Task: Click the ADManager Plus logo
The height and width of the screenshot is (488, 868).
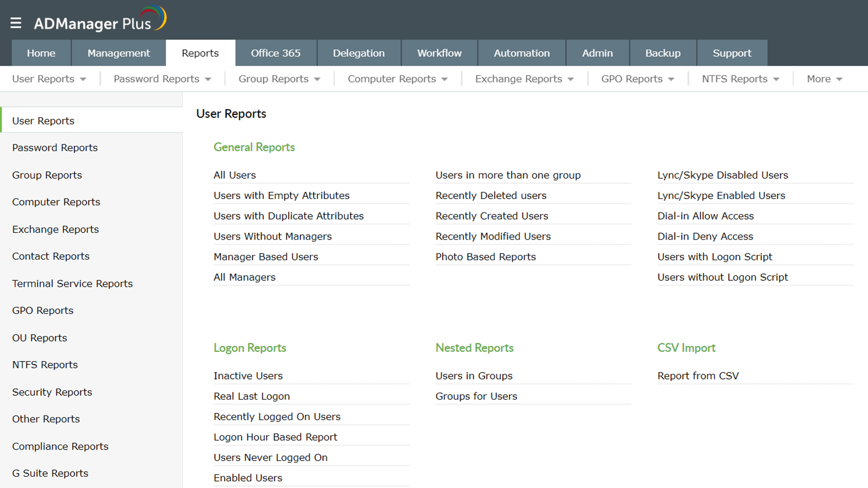Action: pos(100,20)
